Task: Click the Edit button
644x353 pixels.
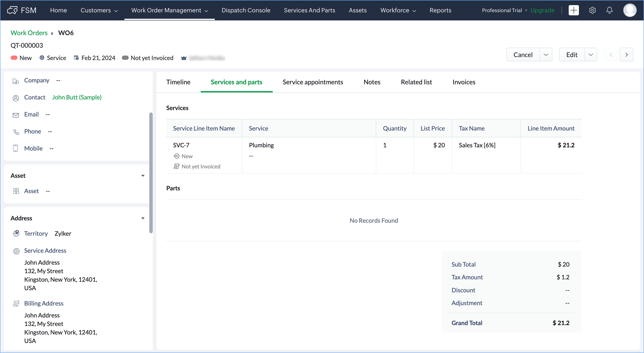Action: pos(571,55)
